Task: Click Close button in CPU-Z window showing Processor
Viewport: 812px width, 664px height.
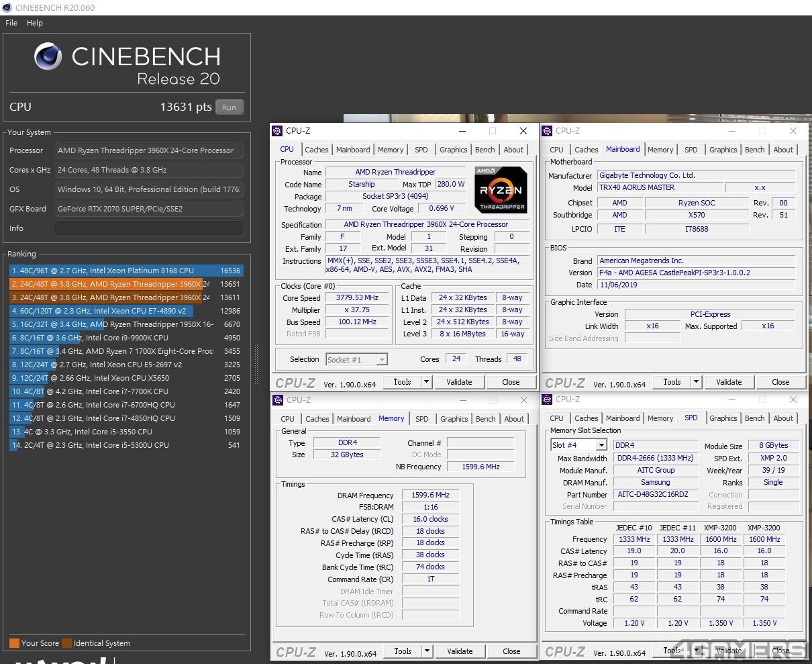Action: (511, 382)
